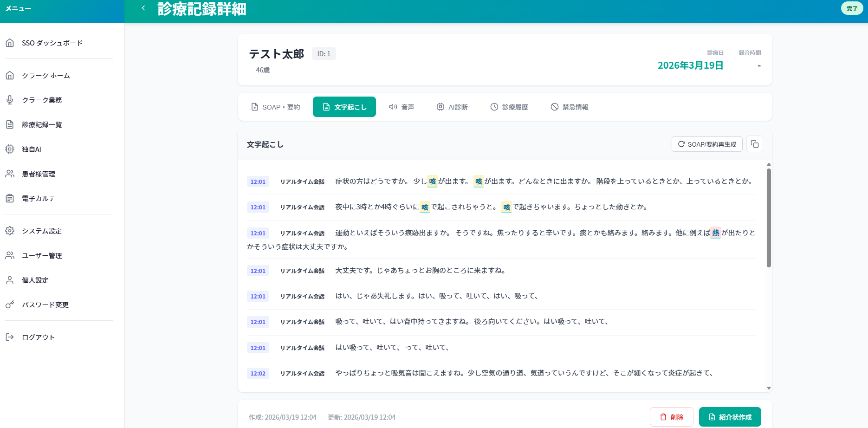This screenshot has width=868, height=428.
Task: Go back with the header chevron
Action: coord(143,8)
